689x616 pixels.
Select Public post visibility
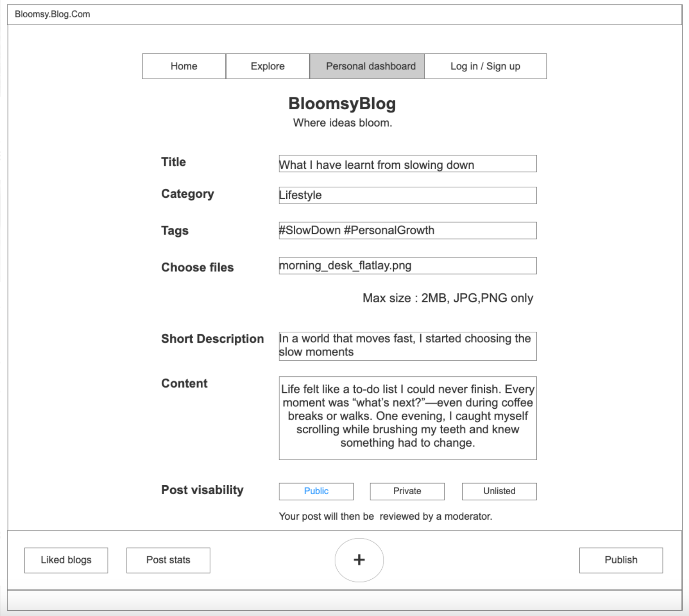click(316, 491)
